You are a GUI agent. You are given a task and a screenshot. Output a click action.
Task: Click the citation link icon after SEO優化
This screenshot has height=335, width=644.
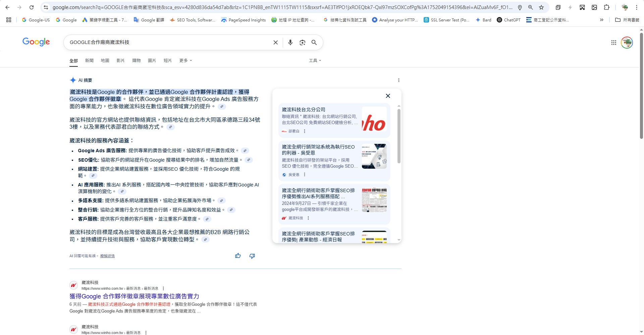point(249,160)
